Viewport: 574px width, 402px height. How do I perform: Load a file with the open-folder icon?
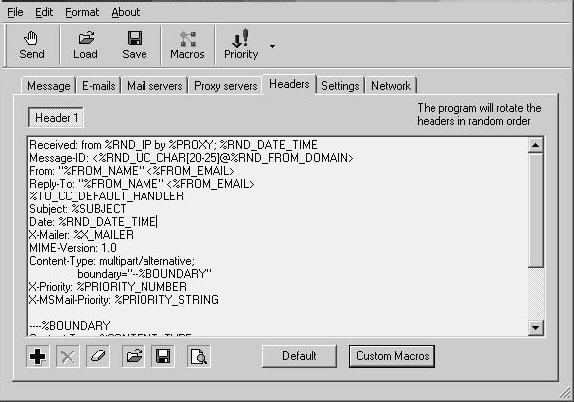[86, 38]
